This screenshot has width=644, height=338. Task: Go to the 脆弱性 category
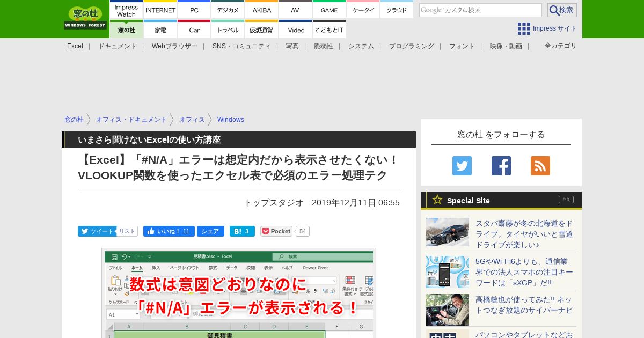tap(324, 46)
